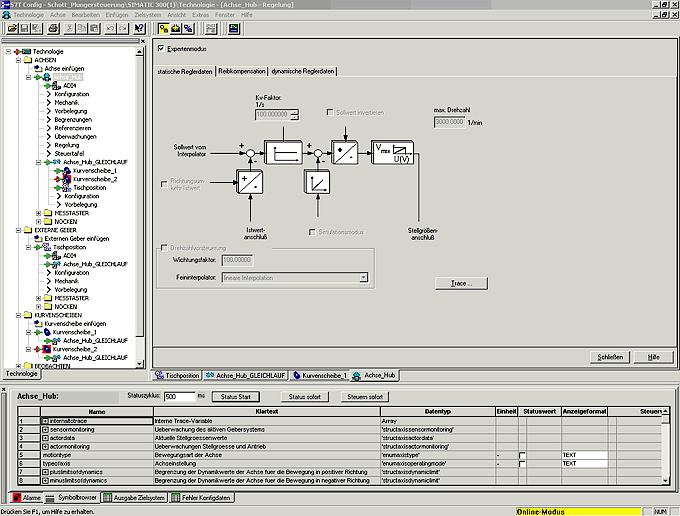Click the Trace... button
680x516 pixels.
point(461,283)
